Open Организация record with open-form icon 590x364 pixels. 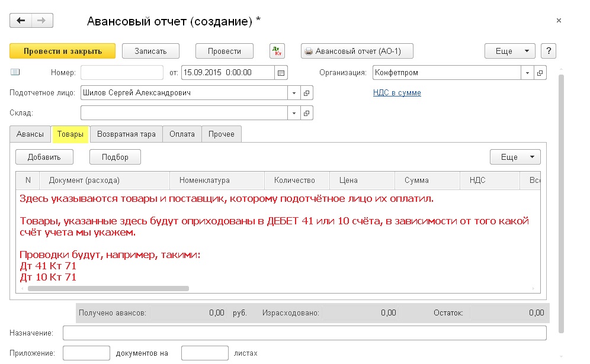coord(540,73)
